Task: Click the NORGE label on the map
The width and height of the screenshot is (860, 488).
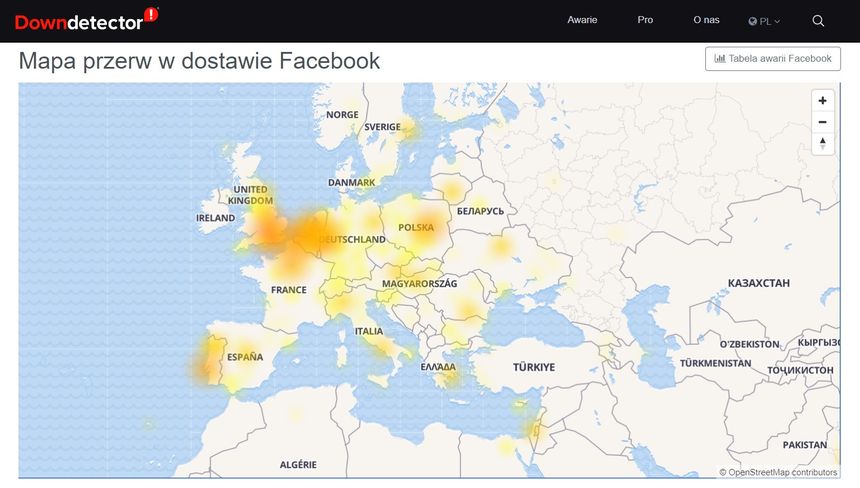Action: point(342,115)
